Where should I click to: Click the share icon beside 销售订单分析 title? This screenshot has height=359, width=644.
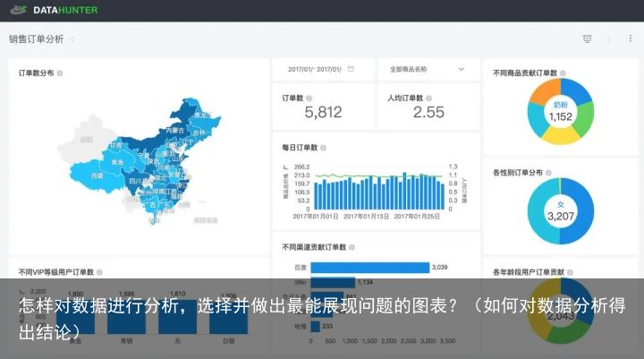(x=72, y=39)
